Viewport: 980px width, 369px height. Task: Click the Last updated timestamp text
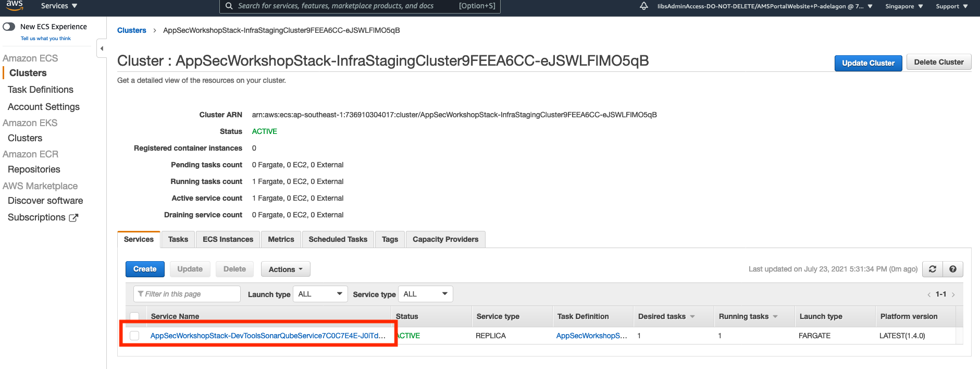pos(833,269)
